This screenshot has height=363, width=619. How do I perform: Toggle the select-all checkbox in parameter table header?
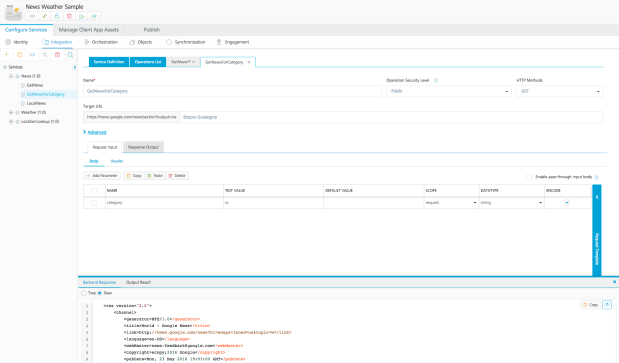tap(94, 191)
